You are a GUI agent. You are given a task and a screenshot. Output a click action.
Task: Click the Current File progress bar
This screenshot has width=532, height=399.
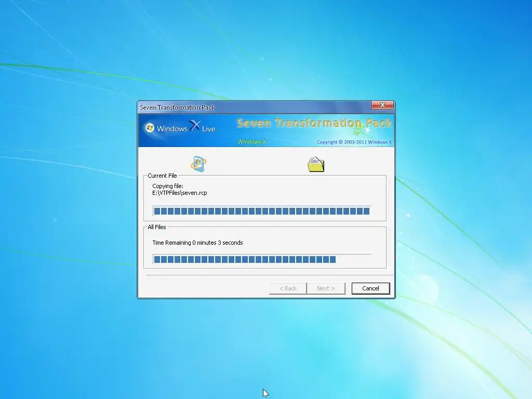click(x=262, y=211)
